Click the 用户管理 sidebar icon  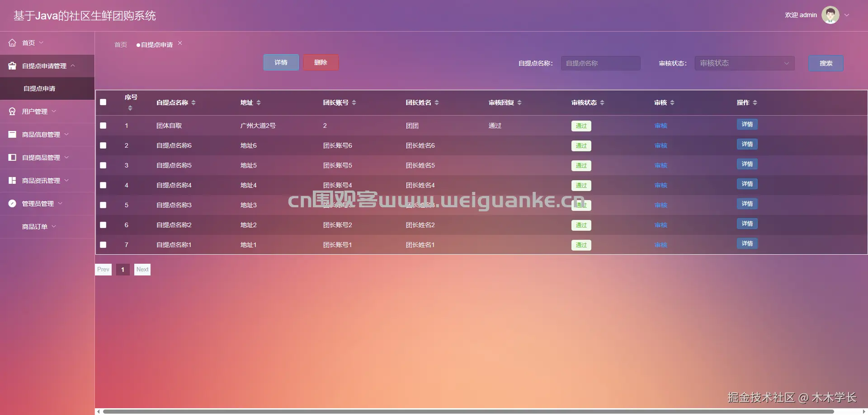(x=12, y=112)
